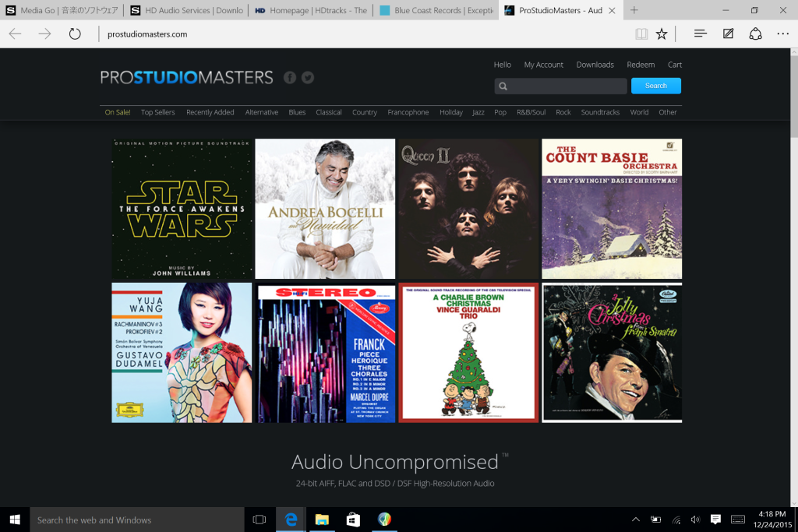This screenshot has height=532, width=798.
Task: Open Windows Store from taskbar
Action: (x=353, y=520)
